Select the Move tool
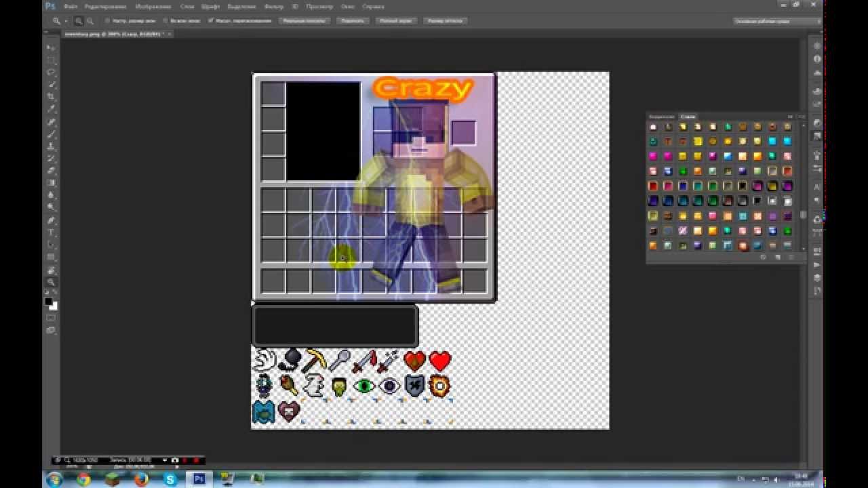This screenshot has width=868, height=488. coord(51,47)
